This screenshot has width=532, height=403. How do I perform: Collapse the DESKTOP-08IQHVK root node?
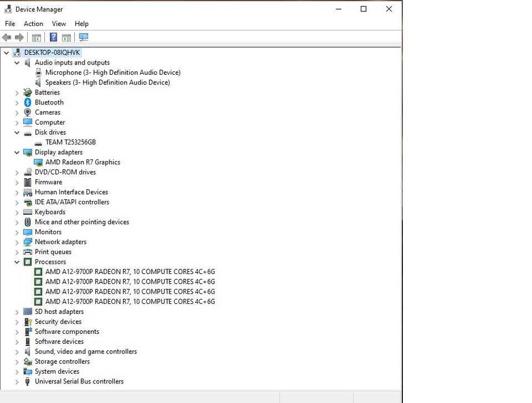pyautogui.click(x=6, y=52)
